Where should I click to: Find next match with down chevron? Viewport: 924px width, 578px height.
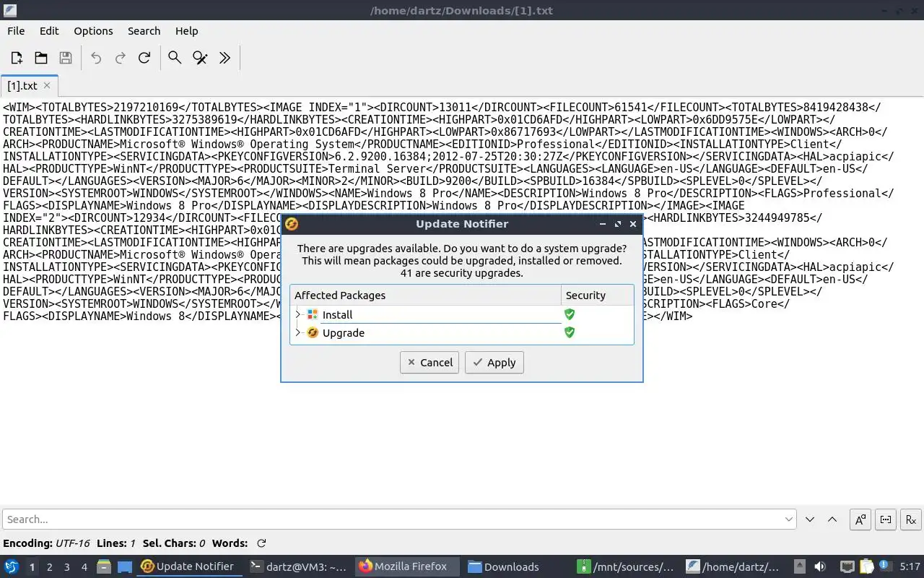810,519
